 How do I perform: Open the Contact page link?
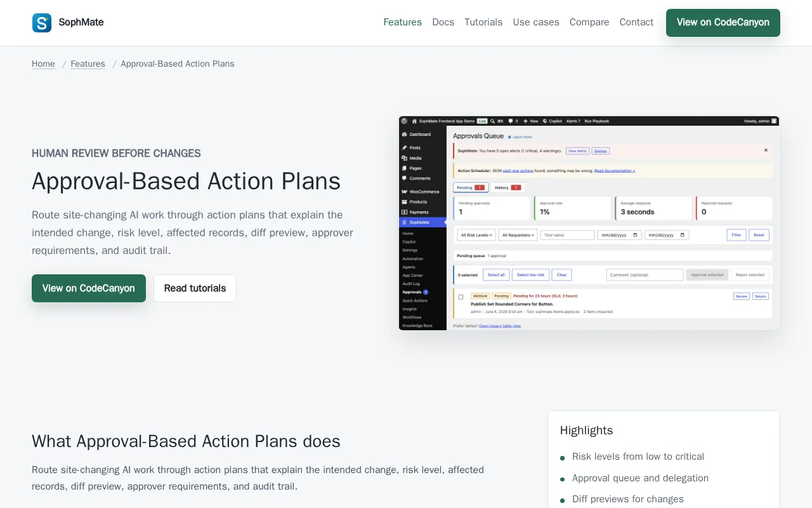[x=636, y=22]
